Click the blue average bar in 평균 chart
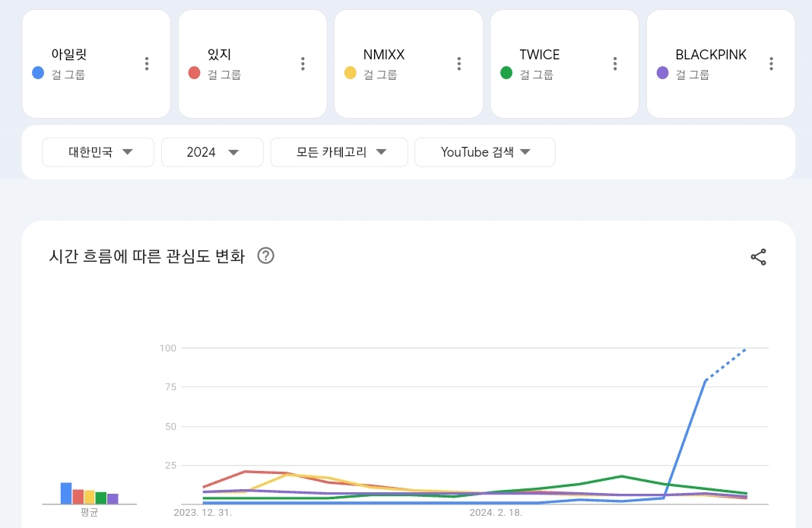Viewport: 812px width, 528px height. [66, 493]
